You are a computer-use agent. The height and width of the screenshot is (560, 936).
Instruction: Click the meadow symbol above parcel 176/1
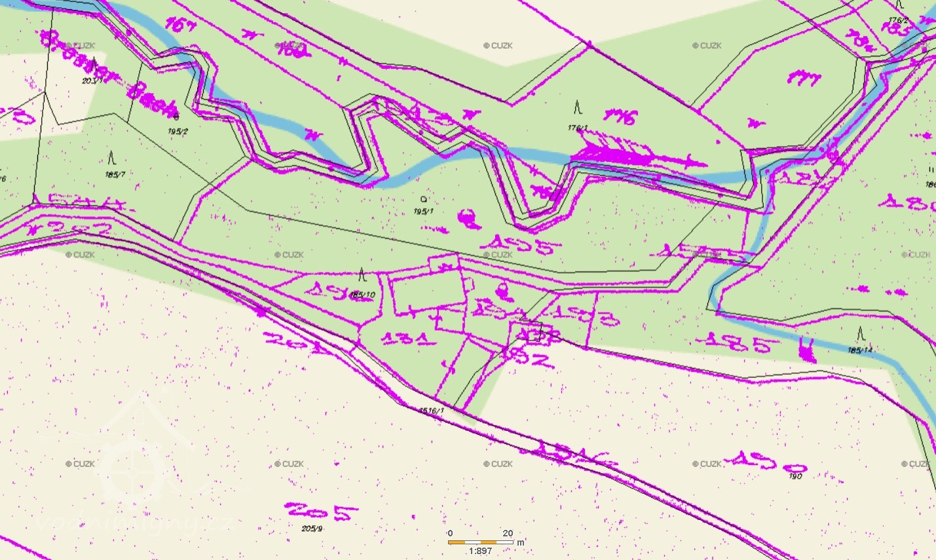(578, 106)
